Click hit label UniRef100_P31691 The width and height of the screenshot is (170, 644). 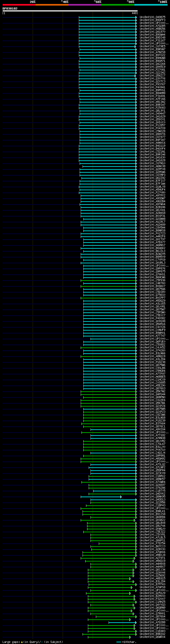(x=152, y=96)
